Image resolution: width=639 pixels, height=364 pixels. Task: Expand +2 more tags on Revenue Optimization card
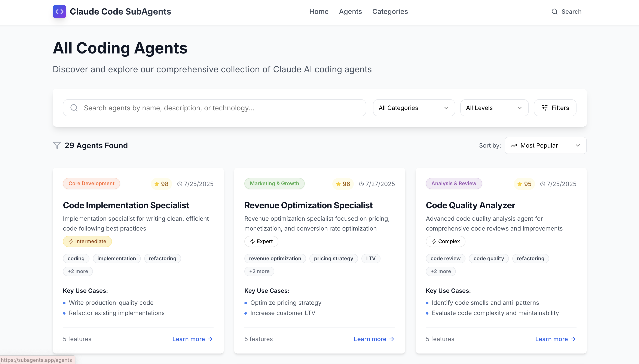click(x=259, y=271)
